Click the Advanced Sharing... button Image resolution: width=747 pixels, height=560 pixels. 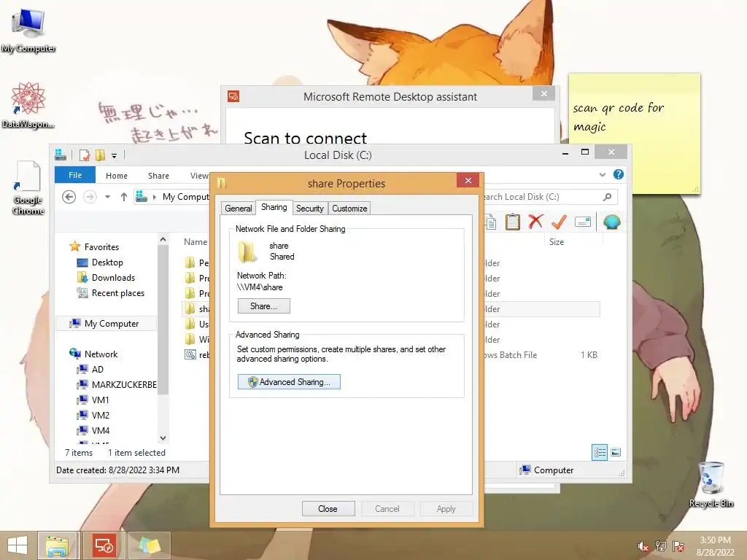coord(289,381)
